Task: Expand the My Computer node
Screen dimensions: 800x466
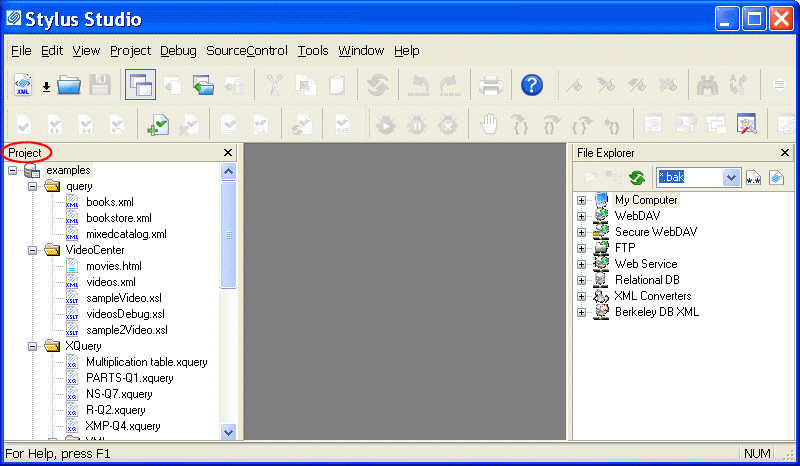Action: tap(581, 200)
